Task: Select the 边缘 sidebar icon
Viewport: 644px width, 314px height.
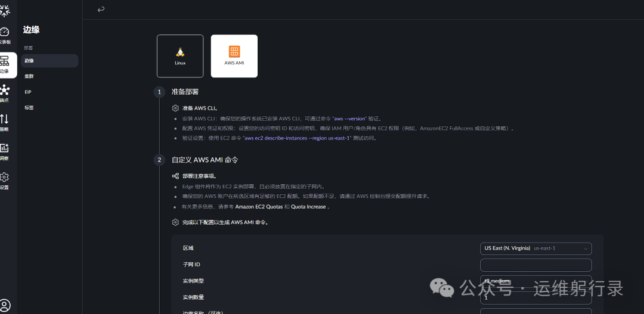Action: coord(4,61)
